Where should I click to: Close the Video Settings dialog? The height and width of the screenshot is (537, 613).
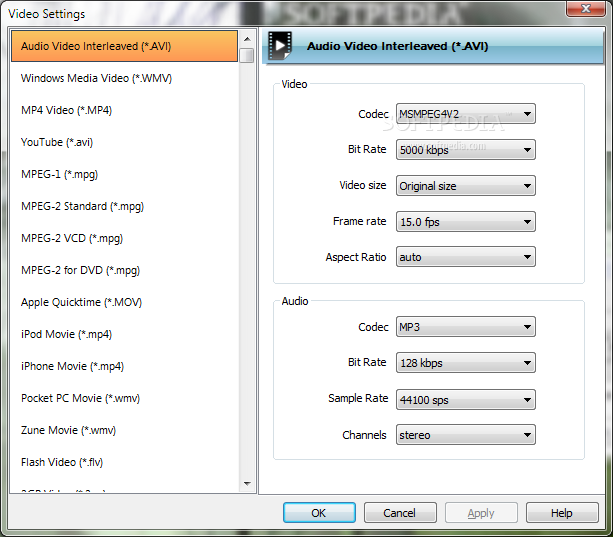(585, 8)
